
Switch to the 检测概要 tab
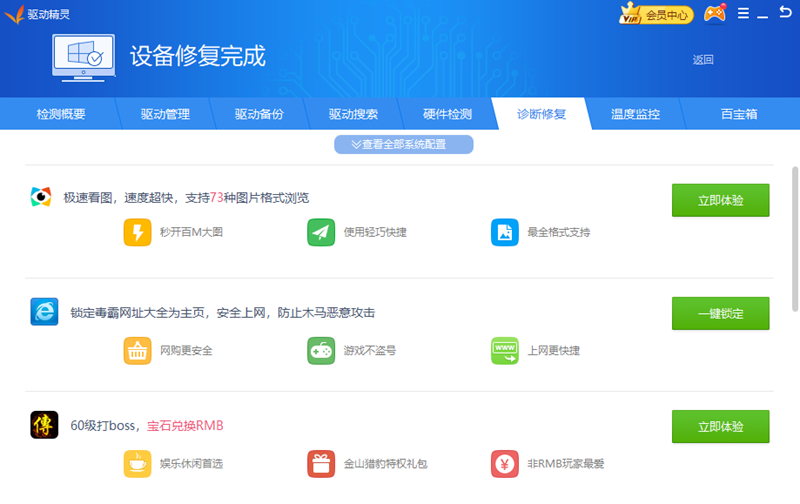click(61, 114)
